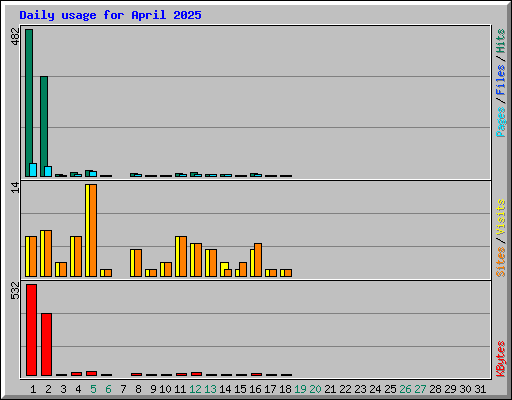
Task: Click the yellow 'Visits' legend label
Action: 500,218
